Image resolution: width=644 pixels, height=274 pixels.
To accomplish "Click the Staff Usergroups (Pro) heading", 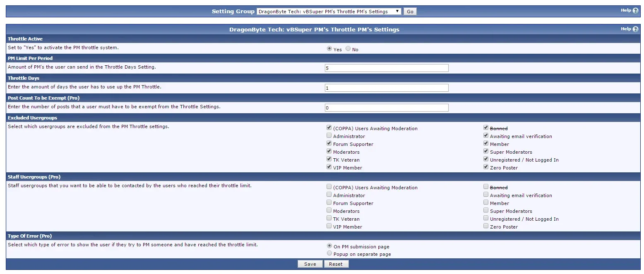I will point(34,177).
